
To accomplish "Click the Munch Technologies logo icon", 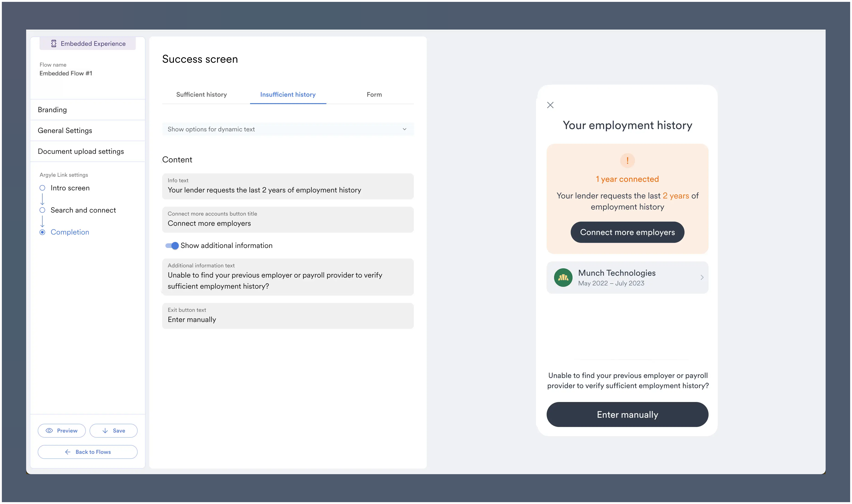I will click(x=563, y=278).
